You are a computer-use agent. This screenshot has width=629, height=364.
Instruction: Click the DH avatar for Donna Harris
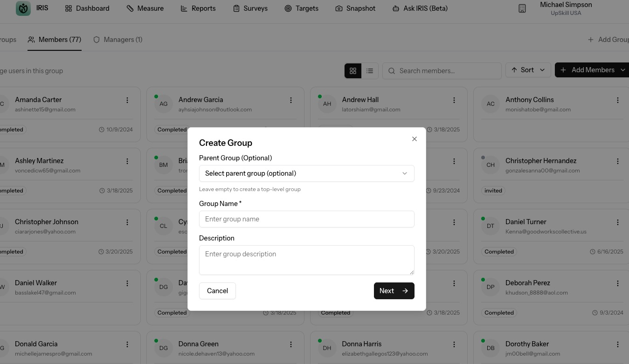click(327, 348)
